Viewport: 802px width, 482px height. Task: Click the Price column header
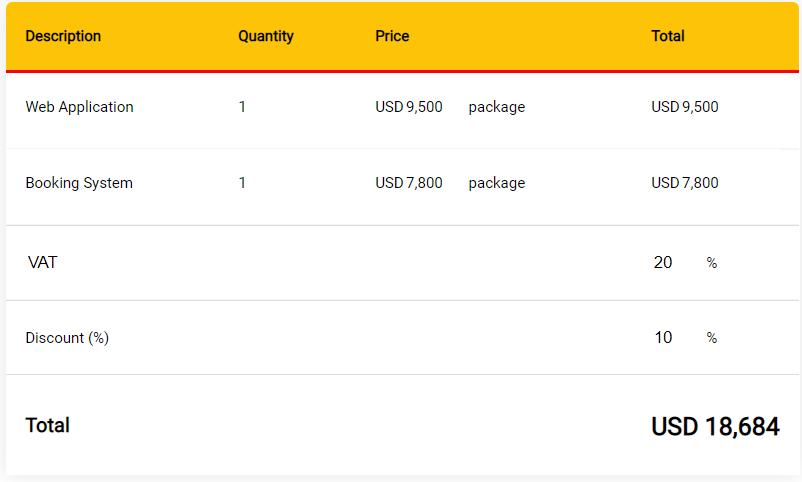tap(392, 36)
